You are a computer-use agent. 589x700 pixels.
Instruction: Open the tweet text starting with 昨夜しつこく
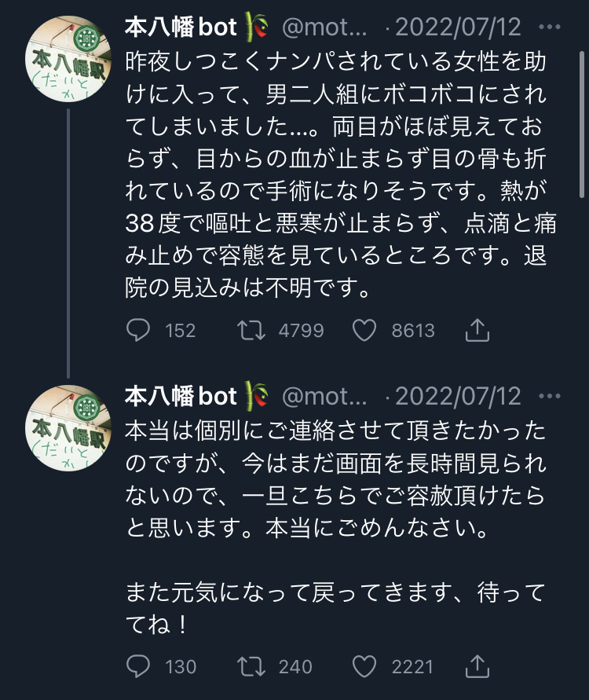tap(346, 174)
